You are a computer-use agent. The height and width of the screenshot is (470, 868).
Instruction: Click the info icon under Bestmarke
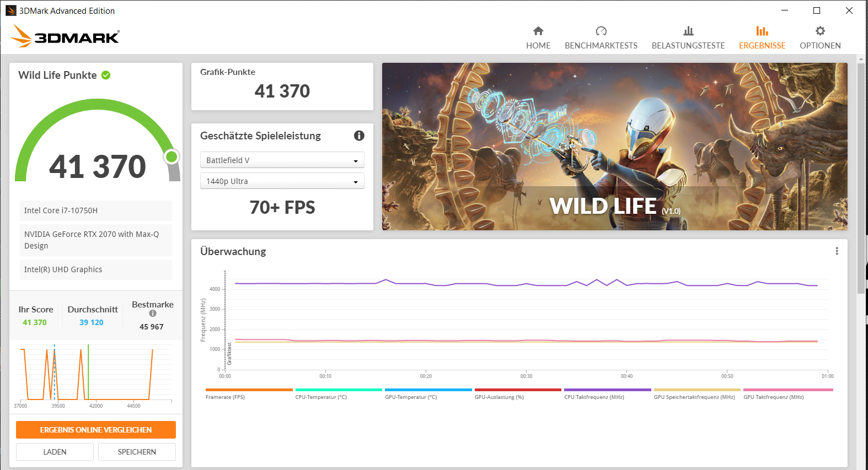153,314
